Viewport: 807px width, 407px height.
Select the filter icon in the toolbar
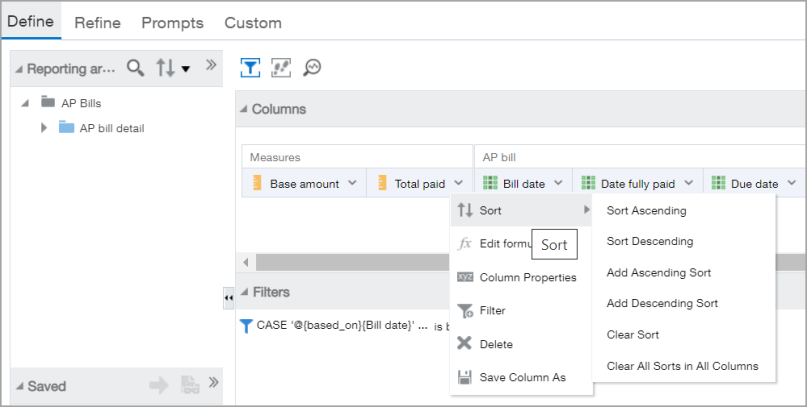[250, 67]
